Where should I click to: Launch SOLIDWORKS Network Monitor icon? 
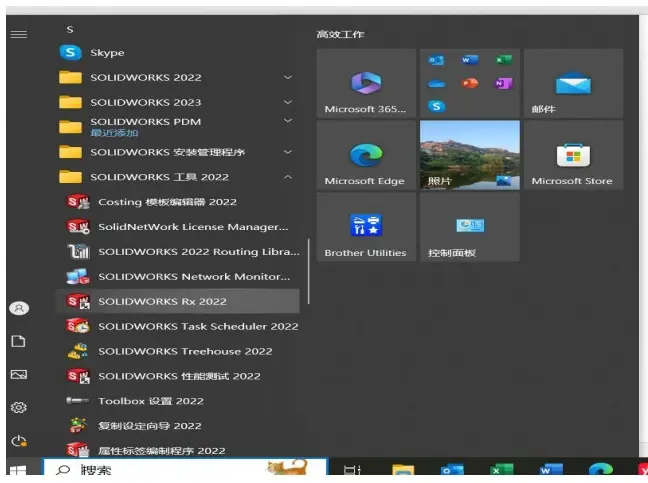(x=78, y=276)
